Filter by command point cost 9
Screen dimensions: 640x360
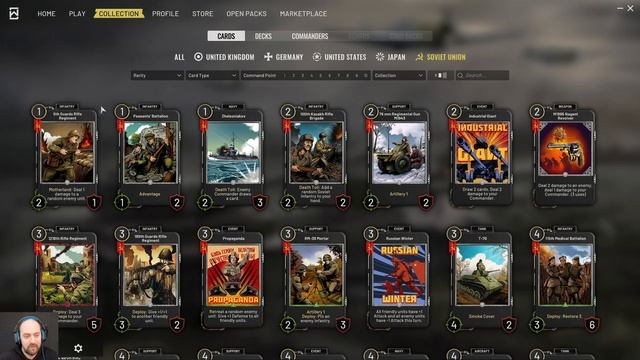click(x=356, y=76)
